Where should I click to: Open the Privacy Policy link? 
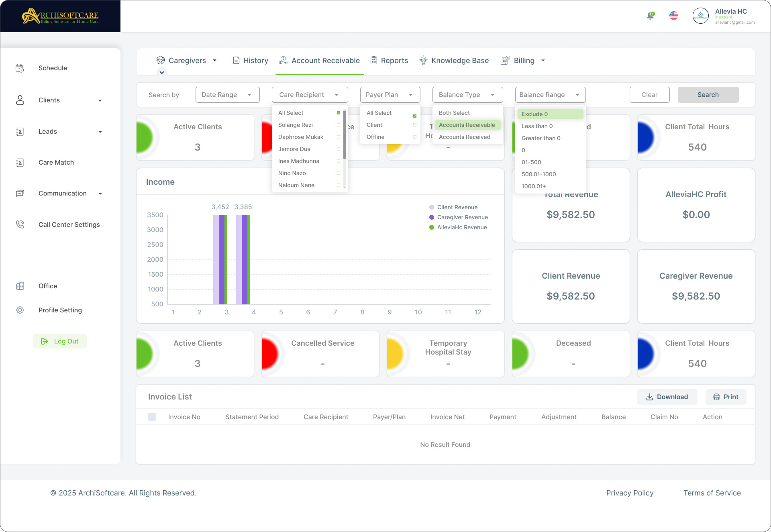point(630,493)
